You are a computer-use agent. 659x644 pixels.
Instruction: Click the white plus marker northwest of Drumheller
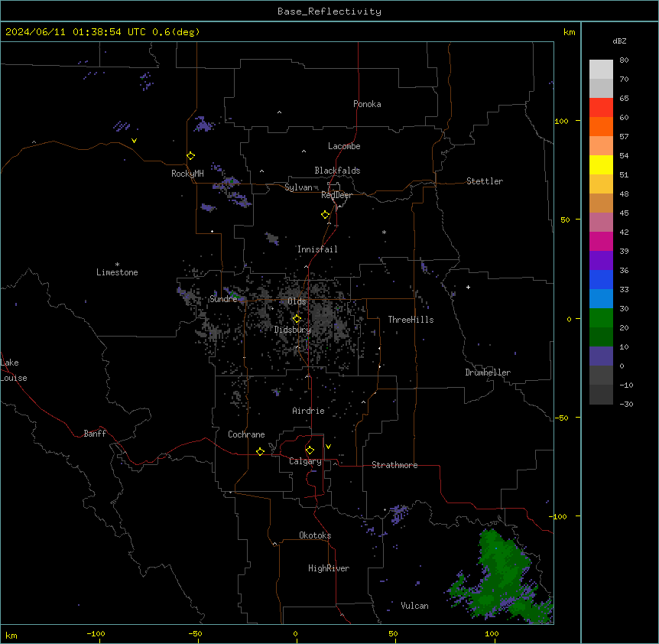468,287
